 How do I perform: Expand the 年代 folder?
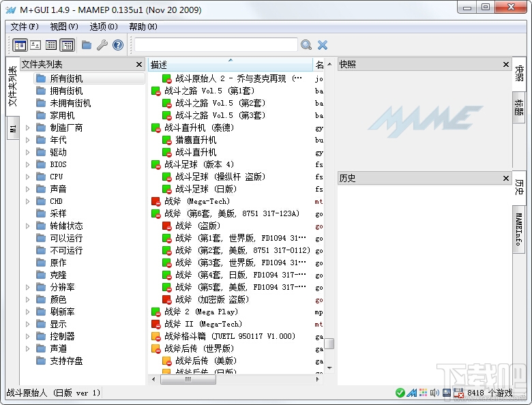[28, 140]
